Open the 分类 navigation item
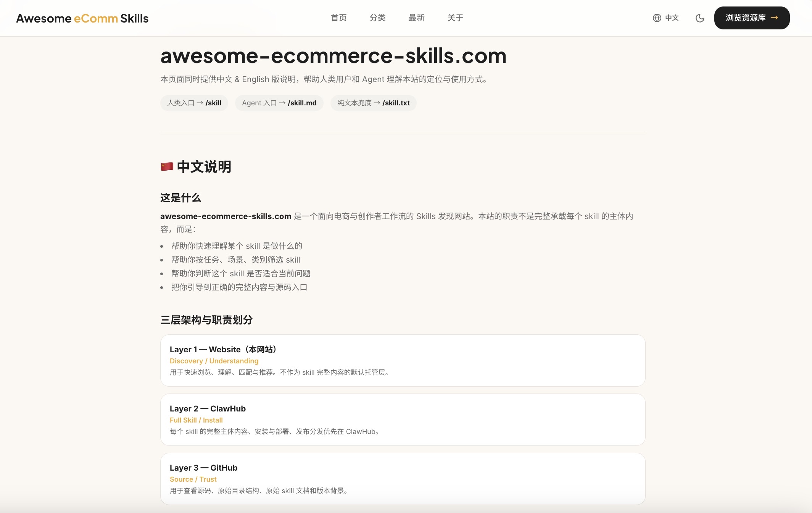 coord(377,18)
